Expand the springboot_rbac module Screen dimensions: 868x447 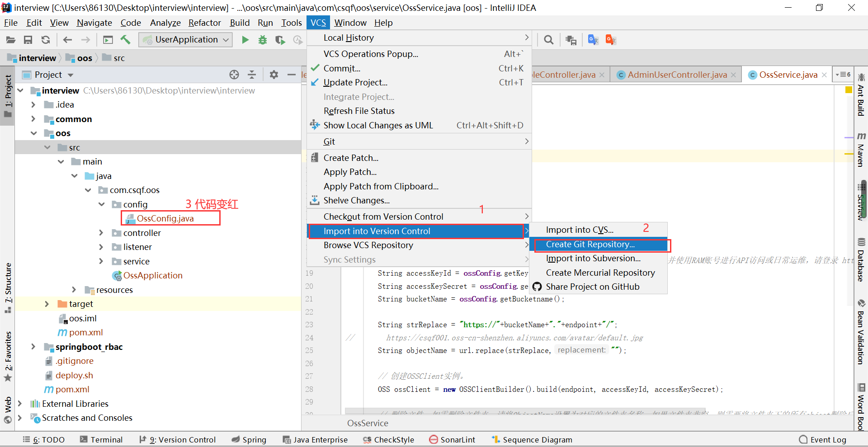(x=33, y=347)
